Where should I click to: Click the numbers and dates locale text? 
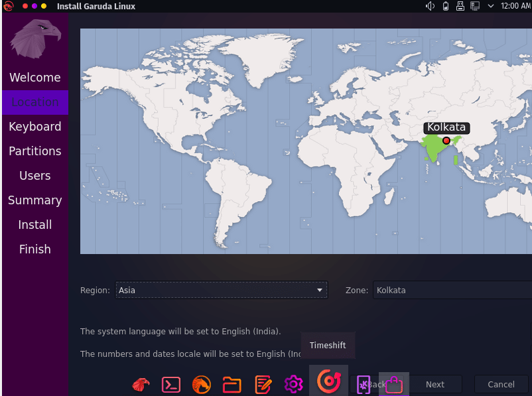point(190,354)
